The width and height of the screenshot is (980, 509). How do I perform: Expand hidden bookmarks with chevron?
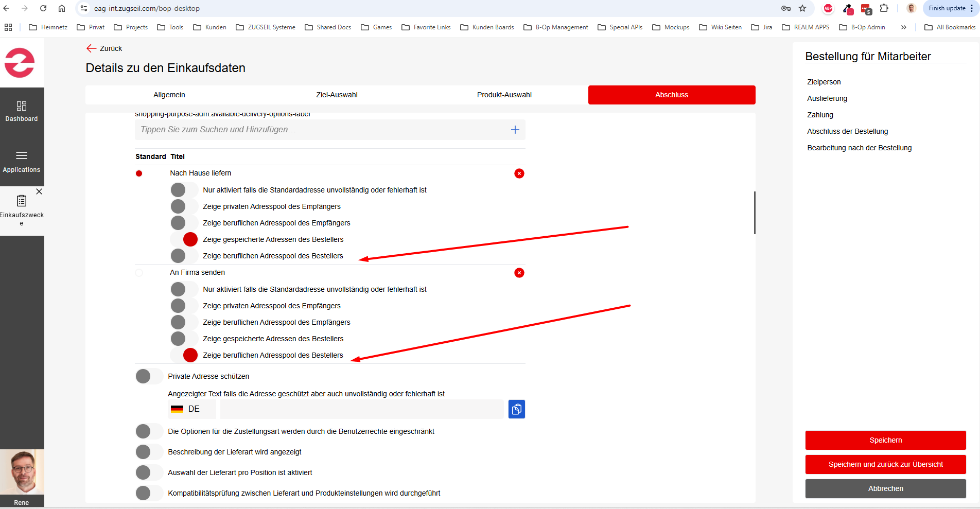pyautogui.click(x=903, y=27)
